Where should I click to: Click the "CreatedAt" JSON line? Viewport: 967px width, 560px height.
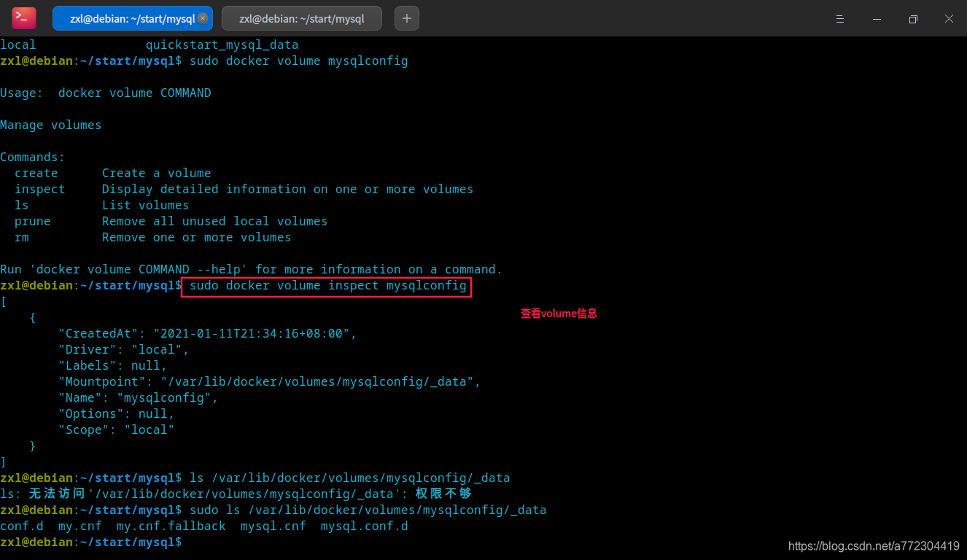208,334
